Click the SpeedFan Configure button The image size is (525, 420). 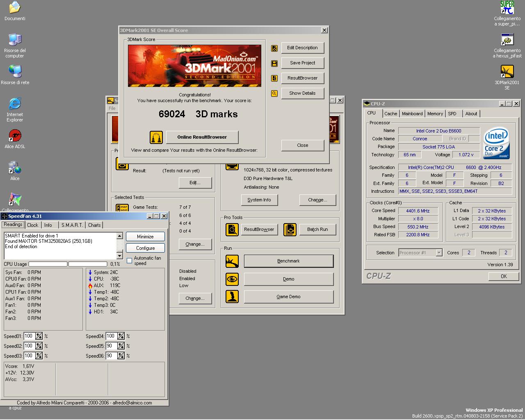tap(145, 248)
